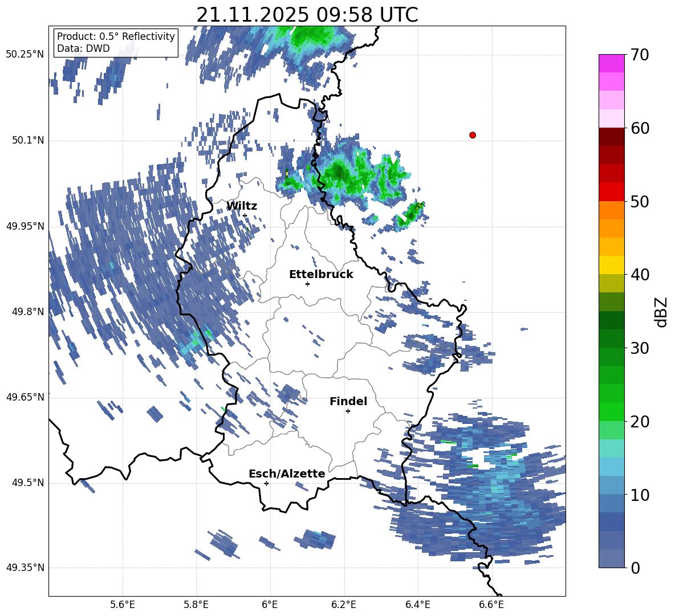Click the Ettelbruck city label

click(x=321, y=275)
